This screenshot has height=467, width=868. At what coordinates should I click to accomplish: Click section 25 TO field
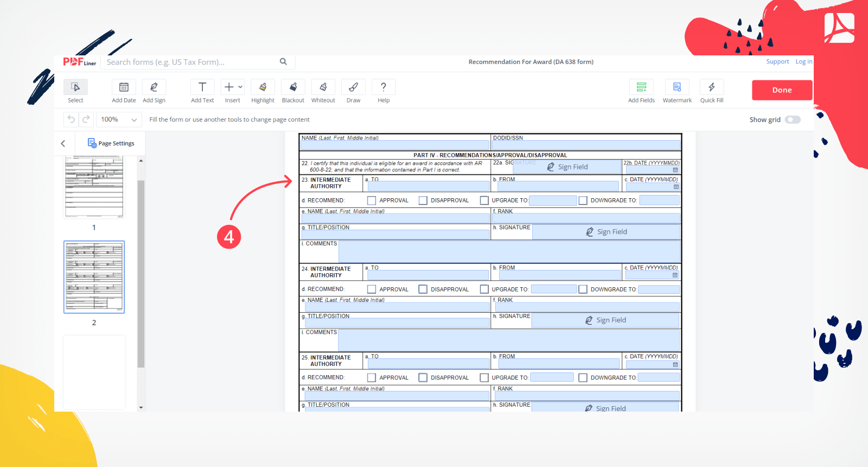click(x=429, y=363)
